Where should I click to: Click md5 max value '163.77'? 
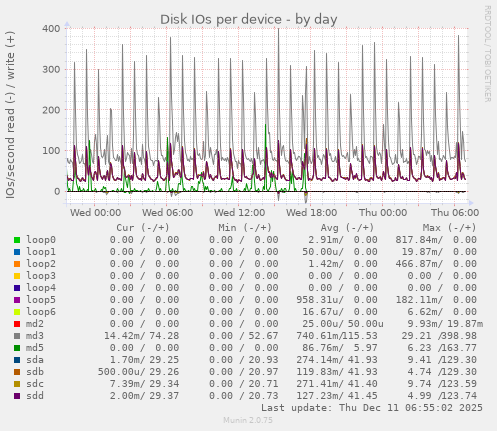tap(459, 348)
